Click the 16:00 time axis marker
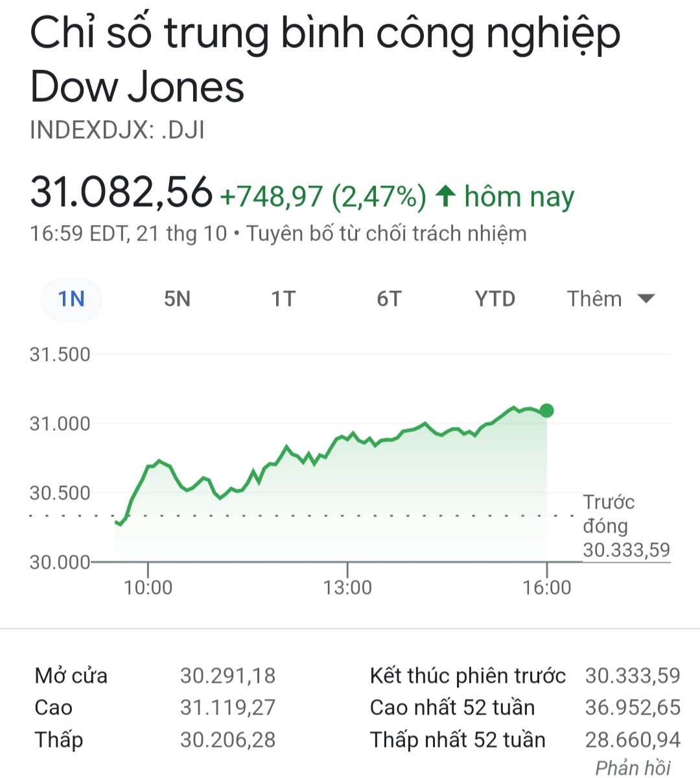Viewport: 700px width, 778px height. [547, 588]
